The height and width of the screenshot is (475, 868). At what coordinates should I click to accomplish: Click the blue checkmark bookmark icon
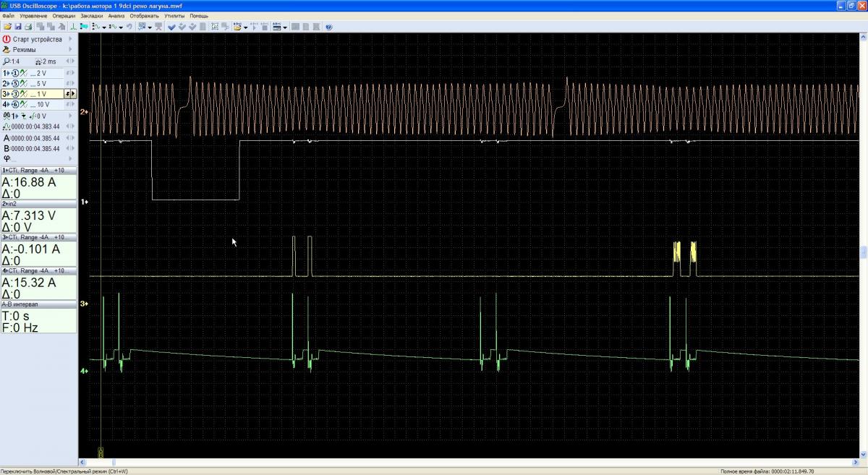(x=171, y=27)
